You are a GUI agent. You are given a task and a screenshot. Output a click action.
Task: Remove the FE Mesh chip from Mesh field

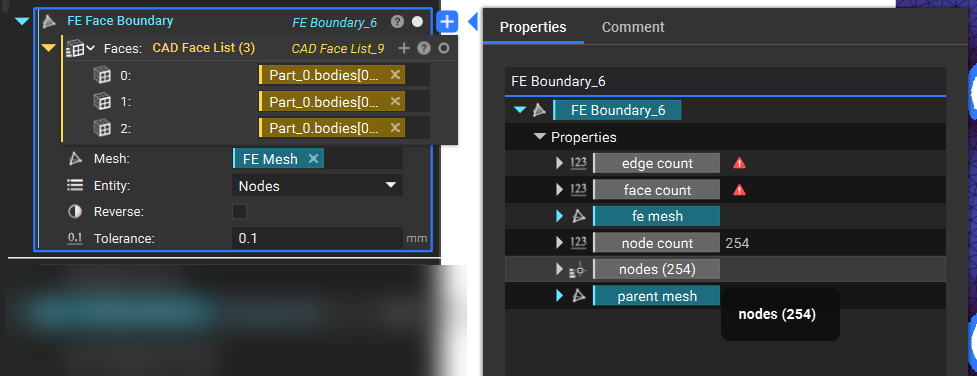tap(313, 159)
